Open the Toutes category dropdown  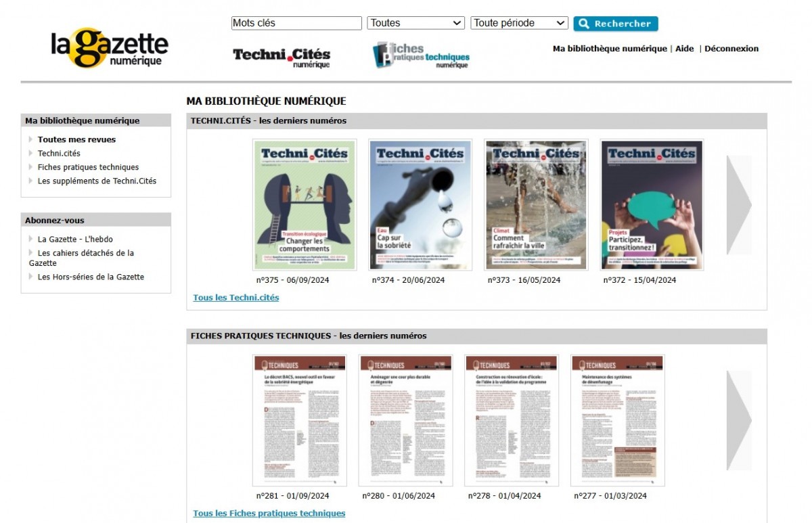(416, 23)
